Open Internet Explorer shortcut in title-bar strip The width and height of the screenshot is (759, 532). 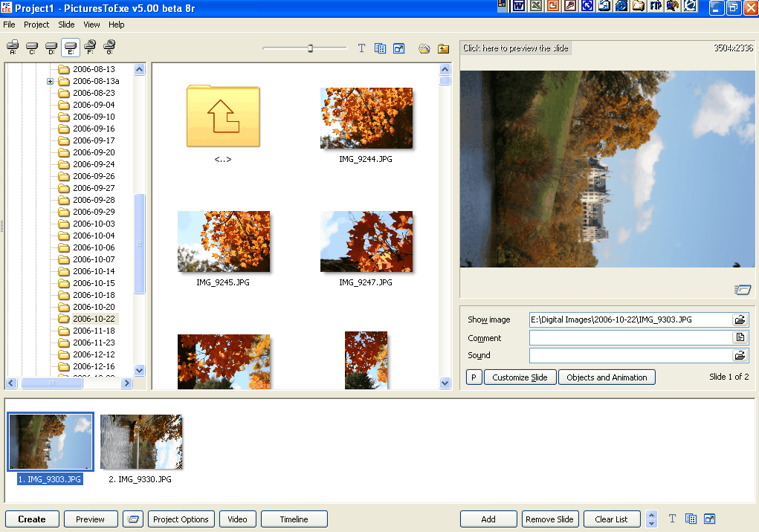621,6
